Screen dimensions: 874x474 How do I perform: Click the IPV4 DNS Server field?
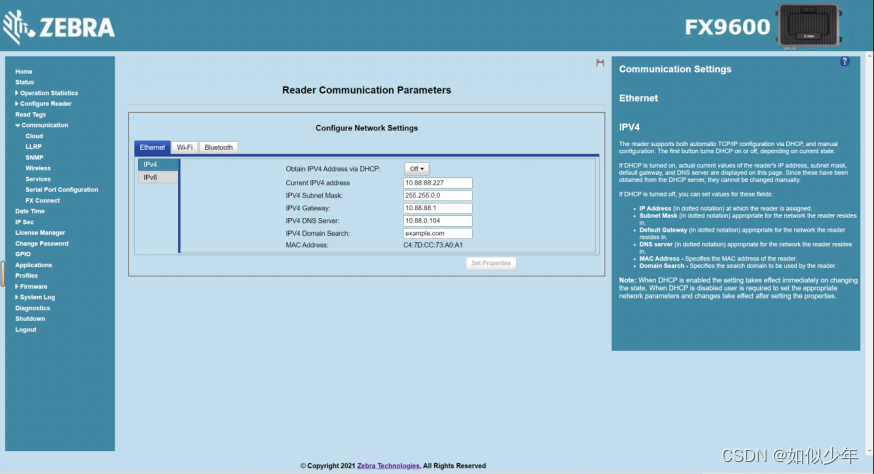click(x=438, y=221)
